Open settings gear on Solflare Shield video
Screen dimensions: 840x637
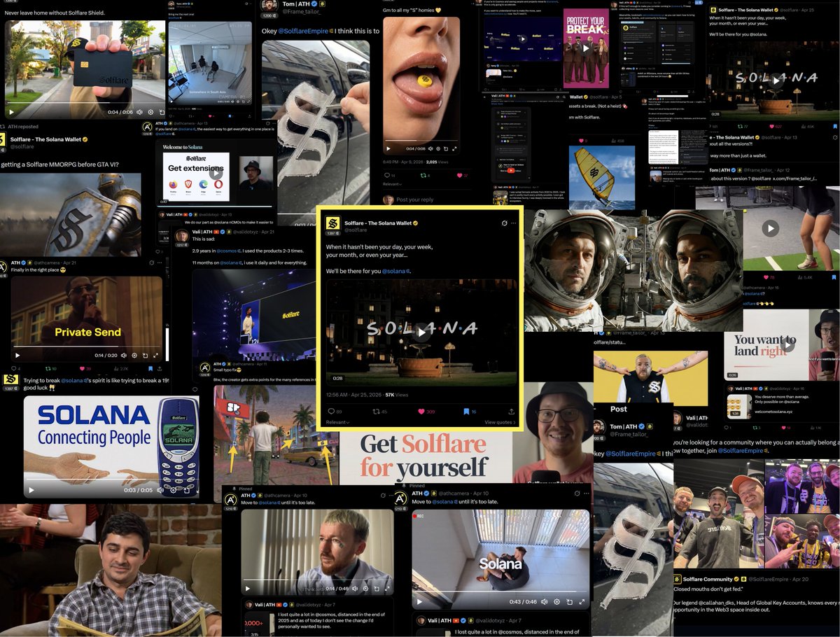tap(150, 112)
